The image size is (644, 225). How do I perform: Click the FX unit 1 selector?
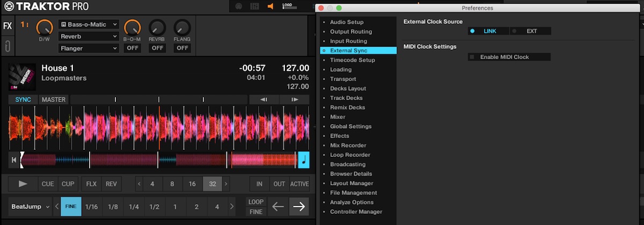(x=25, y=25)
